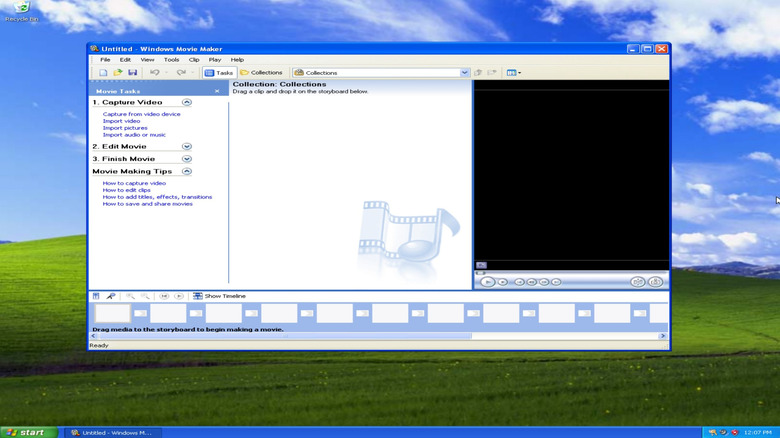Click the Split Clip button
780x438 pixels.
click(637, 282)
